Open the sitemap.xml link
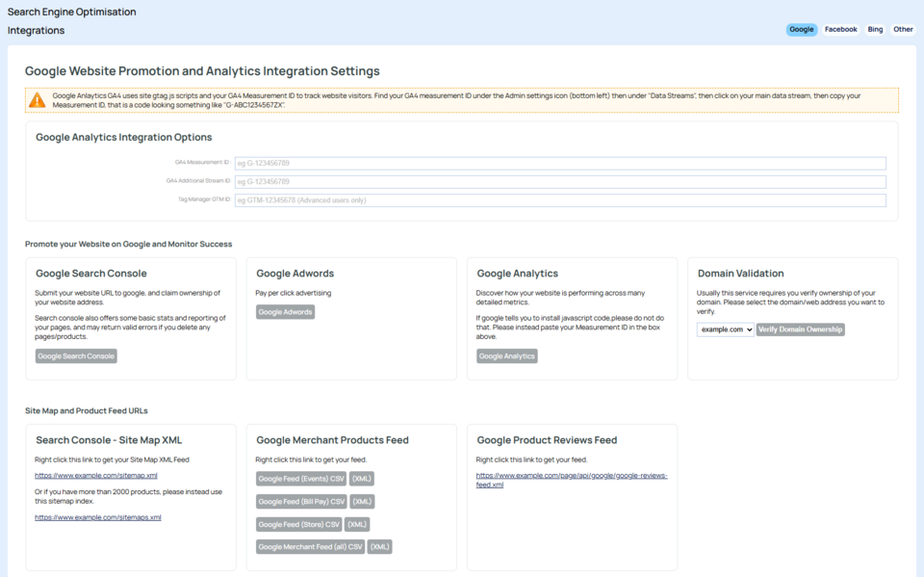924x577 pixels. tap(96, 476)
